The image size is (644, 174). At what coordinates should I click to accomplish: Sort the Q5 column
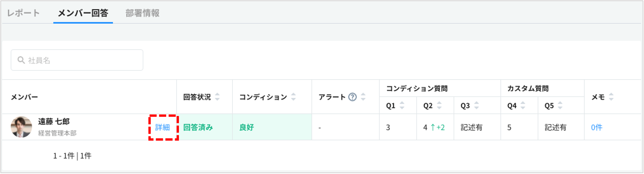560,106
